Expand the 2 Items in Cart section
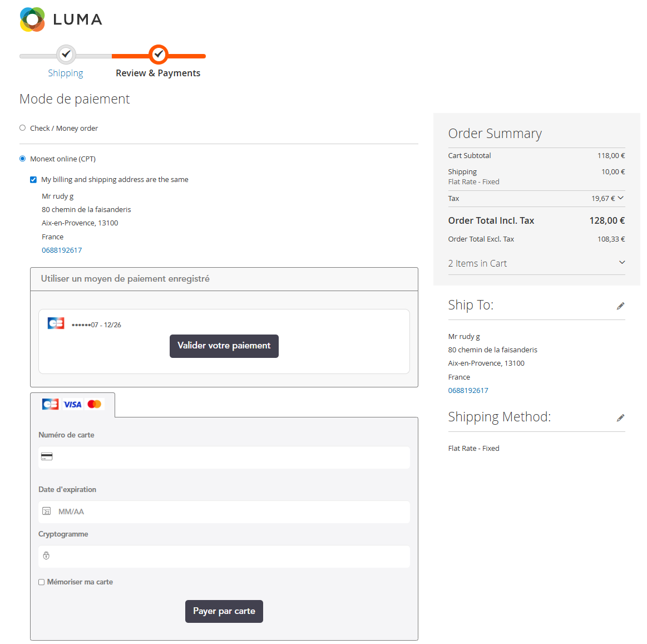The image size is (647, 644). pos(622,263)
